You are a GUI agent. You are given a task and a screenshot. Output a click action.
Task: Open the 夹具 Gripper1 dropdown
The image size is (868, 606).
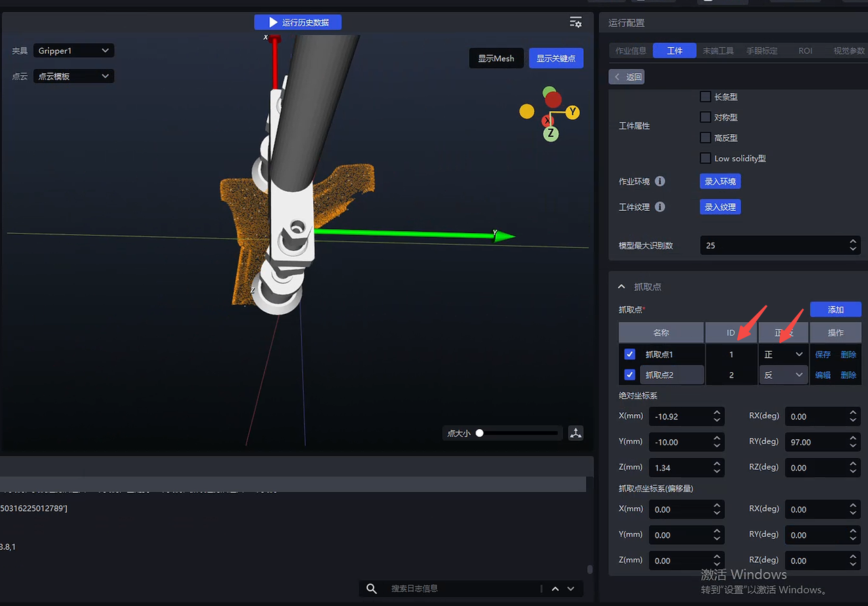(73, 51)
